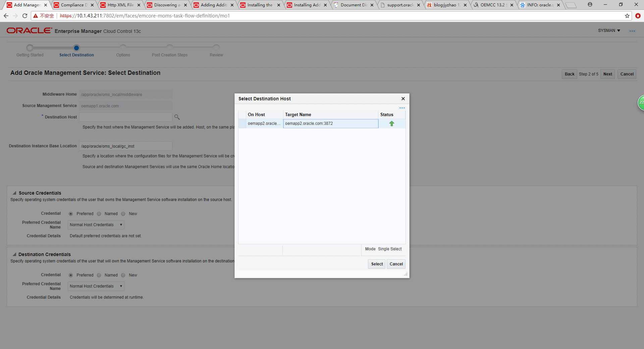Open the dialog's blue dots options menu

point(402,108)
